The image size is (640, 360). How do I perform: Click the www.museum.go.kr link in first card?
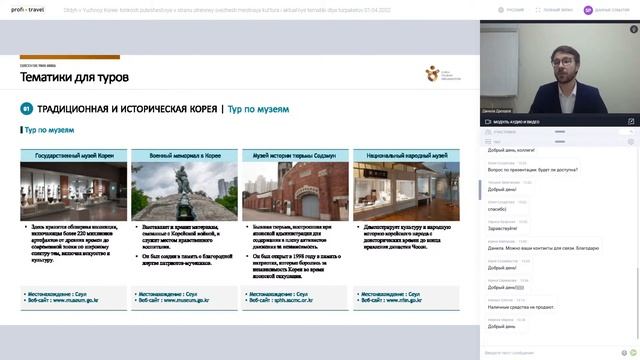[x=76, y=300]
